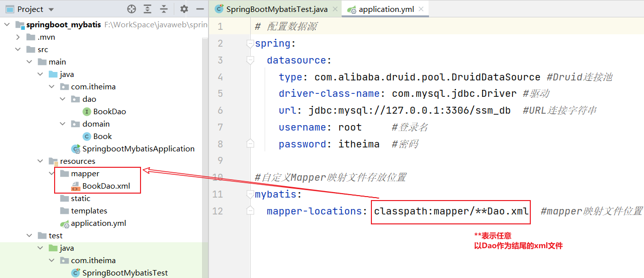Click 'classpath:mapper/**Dao.xml' value

pyautogui.click(x=451, y=211)
